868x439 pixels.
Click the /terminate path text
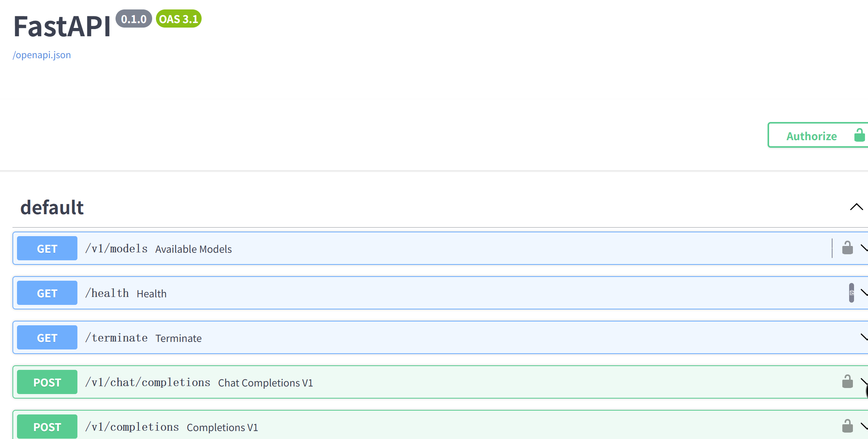(x=116, y=338)
